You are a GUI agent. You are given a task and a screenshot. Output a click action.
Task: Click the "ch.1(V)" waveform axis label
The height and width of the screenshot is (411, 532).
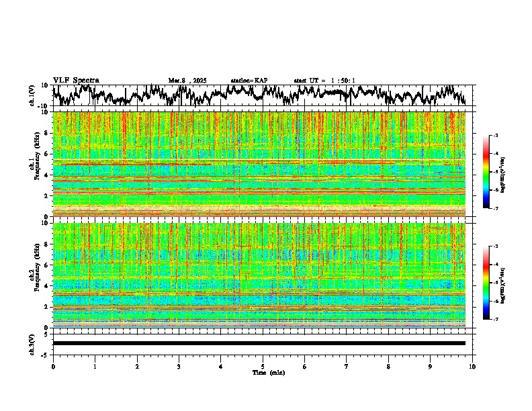click(x=32, y=95)
